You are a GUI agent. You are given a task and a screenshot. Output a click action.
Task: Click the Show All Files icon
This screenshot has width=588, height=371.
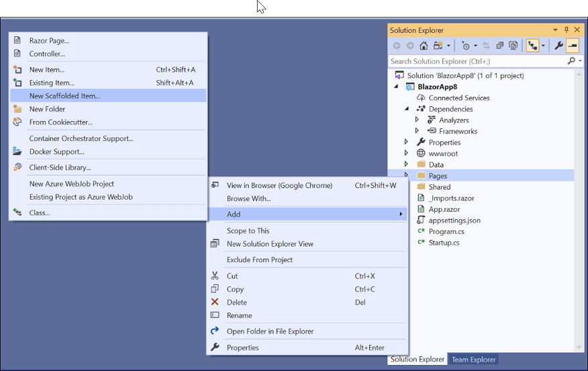coord(513,46)
